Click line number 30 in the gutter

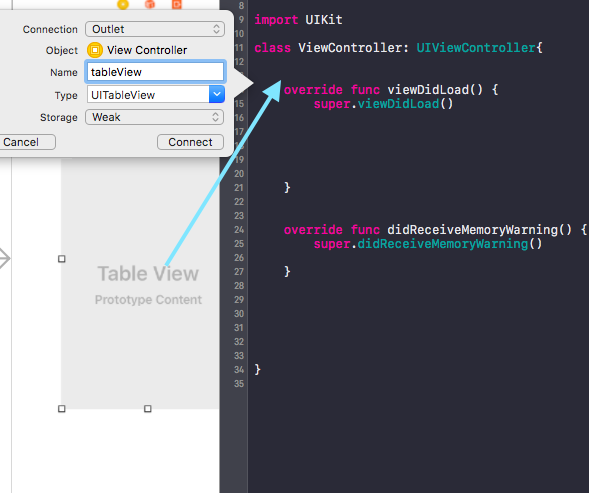[239, 314]
